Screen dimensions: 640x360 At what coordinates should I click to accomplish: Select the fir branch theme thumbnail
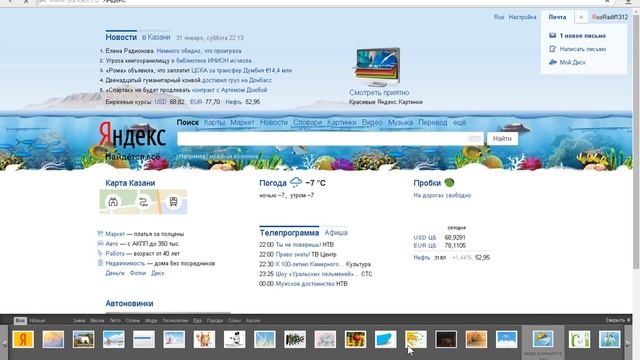click(295, 339)
